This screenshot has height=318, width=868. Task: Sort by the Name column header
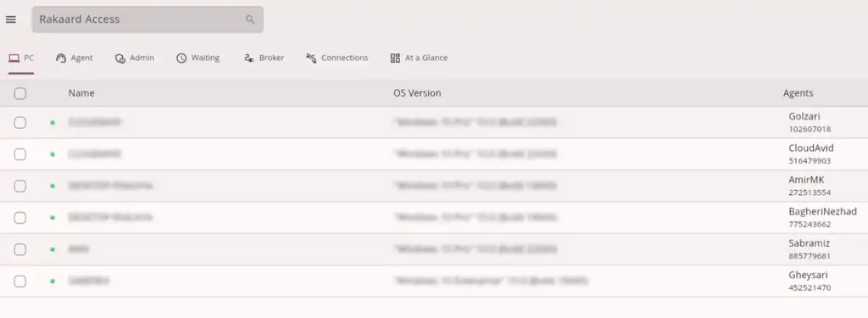(81, 93)
